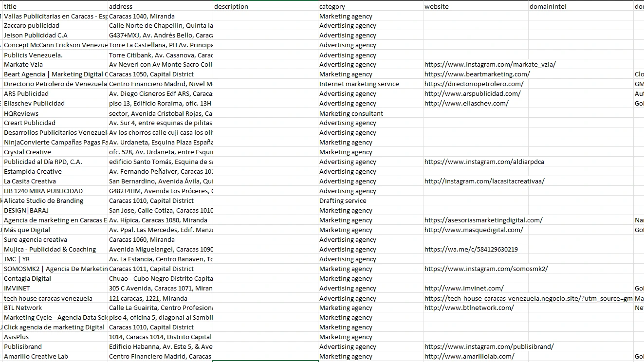Screen dimensions: 644x362
Task: Click the cell 'Eliaschev Publicidad'
Action: click(x=55, y=104)
